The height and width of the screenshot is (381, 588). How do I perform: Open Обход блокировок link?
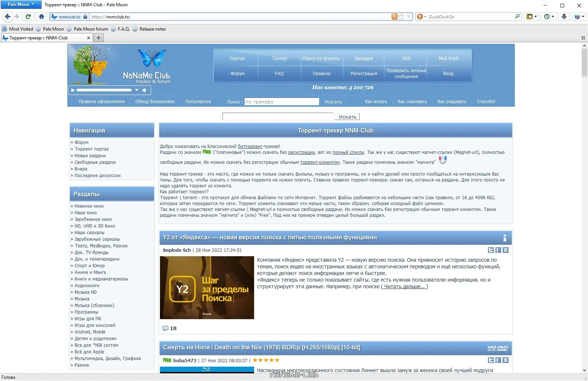[x=155, y=102]
